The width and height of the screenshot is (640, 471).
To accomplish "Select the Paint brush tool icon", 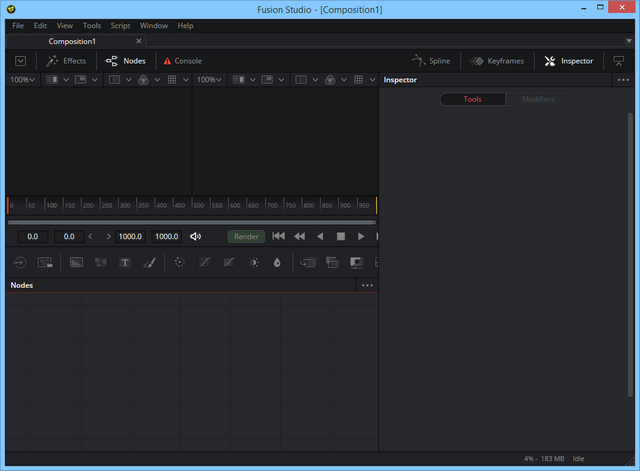I will coord(149,262).
